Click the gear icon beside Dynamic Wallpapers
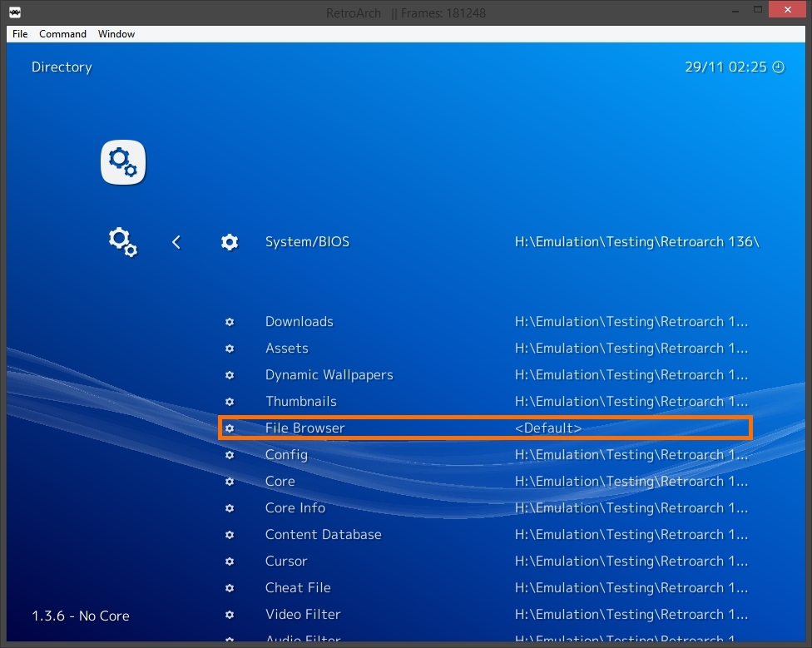 (230, 375)
